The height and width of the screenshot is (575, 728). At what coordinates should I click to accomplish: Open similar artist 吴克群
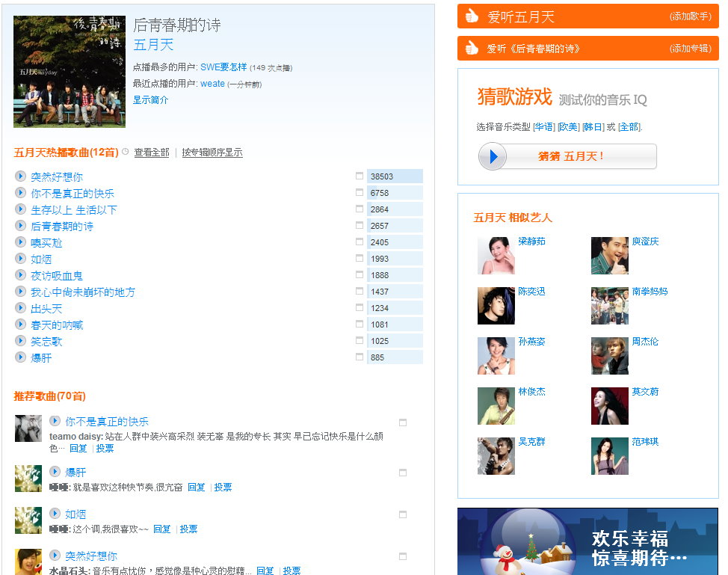point(531,442)
